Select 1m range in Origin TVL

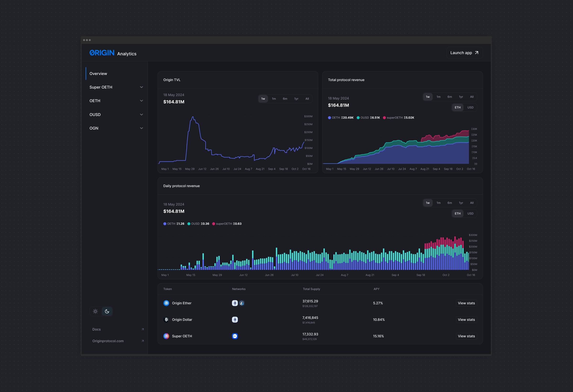click(274, 99)
